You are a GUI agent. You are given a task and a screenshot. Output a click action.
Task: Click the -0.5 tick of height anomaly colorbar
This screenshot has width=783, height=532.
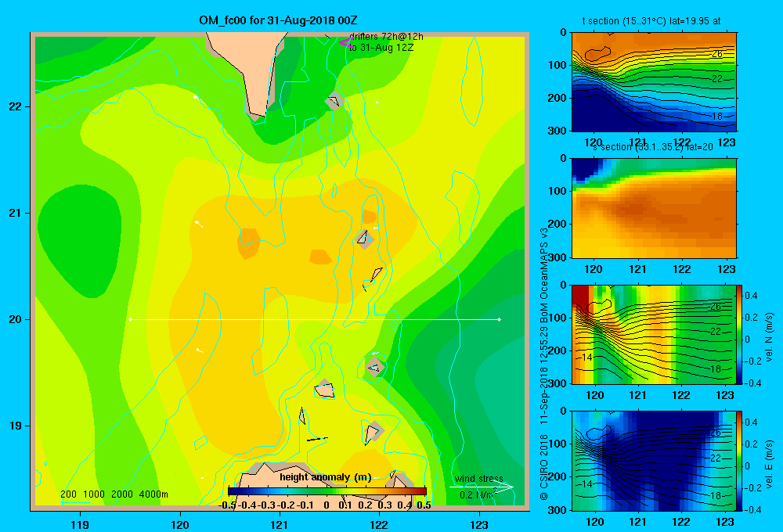(x=227, y=505)
